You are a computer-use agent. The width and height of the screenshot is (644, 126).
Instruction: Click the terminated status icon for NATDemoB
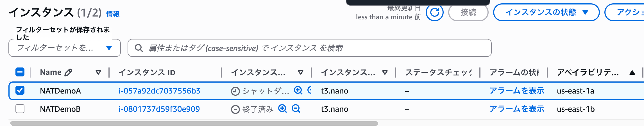(x=235, y=109)
